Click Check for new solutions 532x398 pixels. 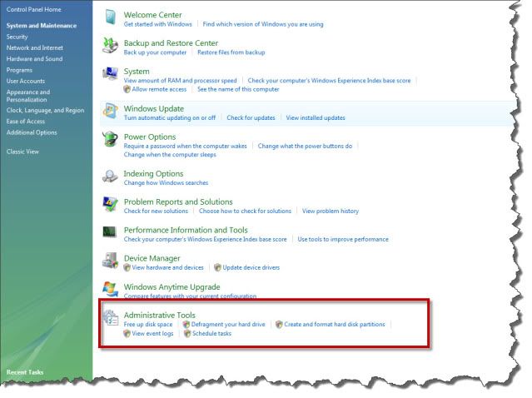156,211
